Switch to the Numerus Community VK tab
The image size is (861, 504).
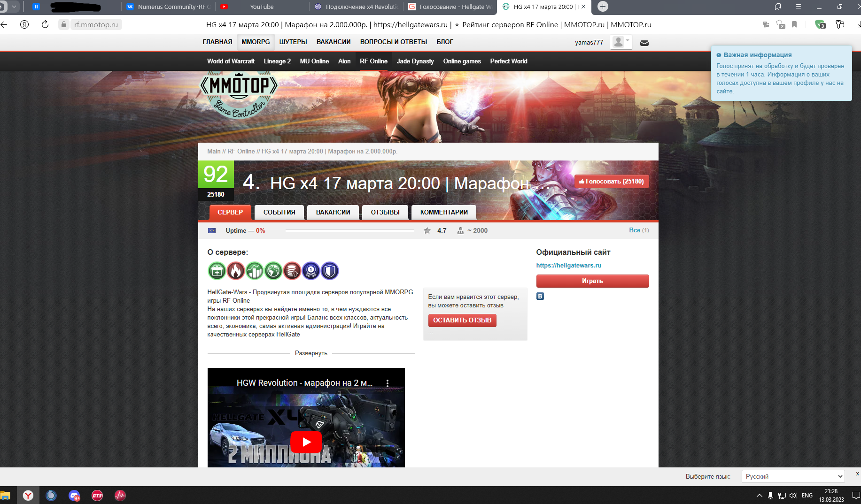(168, 7)
